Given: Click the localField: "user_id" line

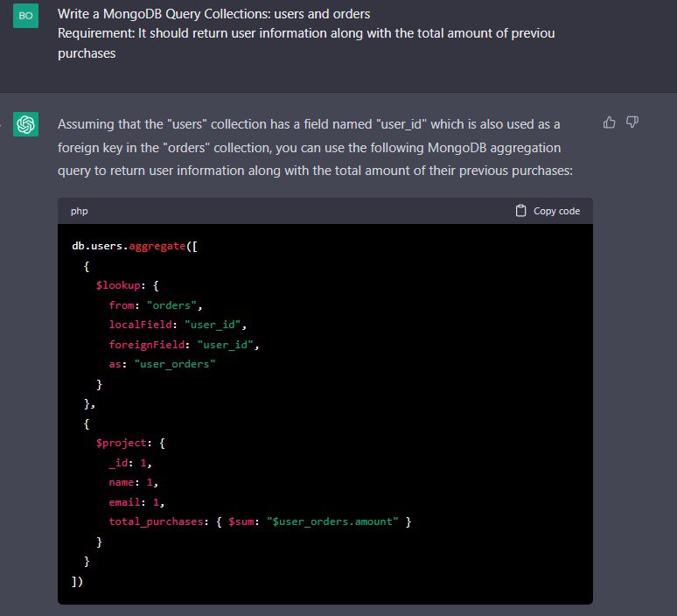Looking at the screenshot, I should [x=178, y=325].
